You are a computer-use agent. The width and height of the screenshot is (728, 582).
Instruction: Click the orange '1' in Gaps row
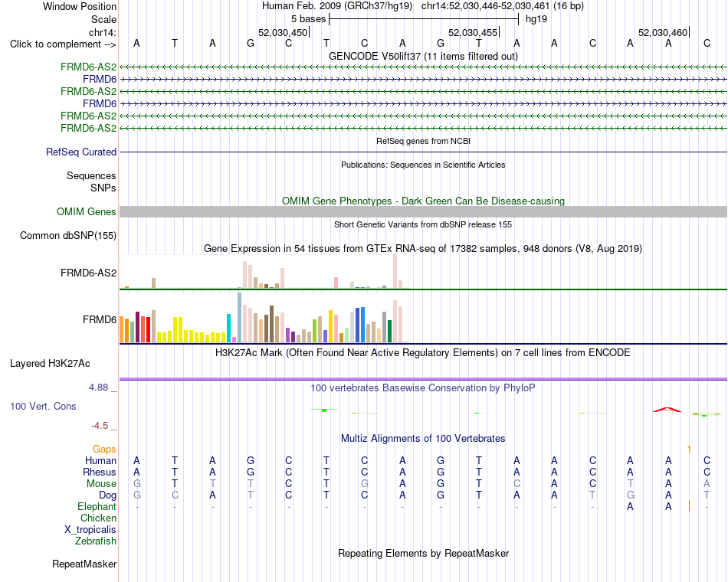point(689,449)
